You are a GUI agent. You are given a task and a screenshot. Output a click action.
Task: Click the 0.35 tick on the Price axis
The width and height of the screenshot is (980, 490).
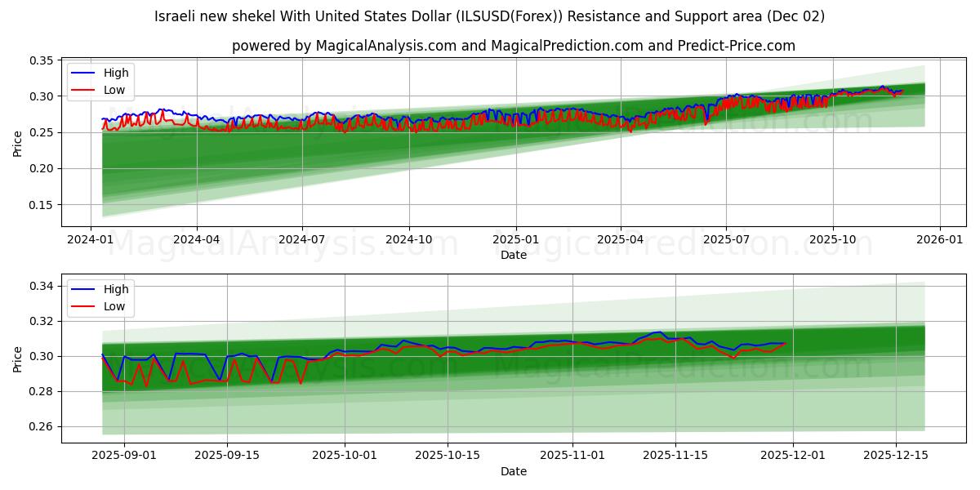[42, 59]
